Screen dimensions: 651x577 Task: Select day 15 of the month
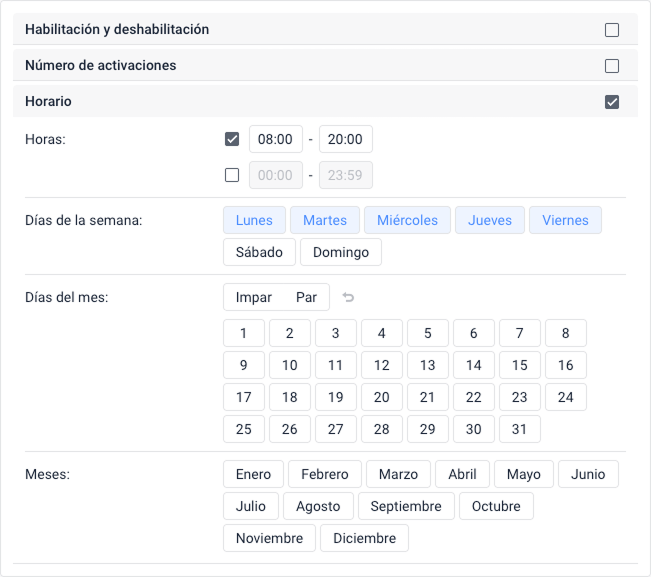[x=519, y=365]
